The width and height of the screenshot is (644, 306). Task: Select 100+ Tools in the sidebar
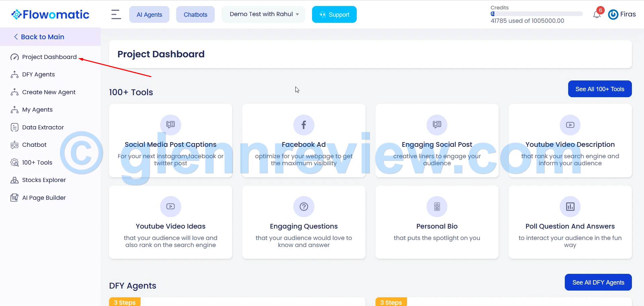(x=37, y=163)
